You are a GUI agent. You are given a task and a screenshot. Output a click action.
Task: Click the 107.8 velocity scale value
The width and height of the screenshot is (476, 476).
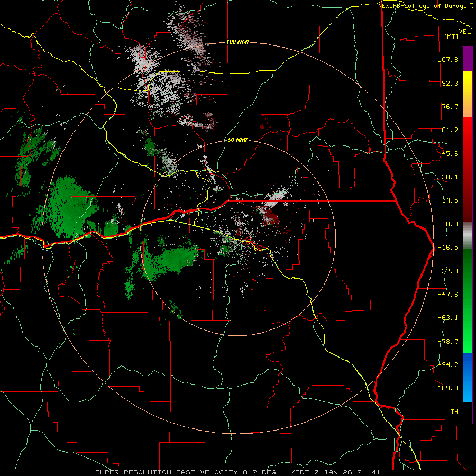pos(448,59)
